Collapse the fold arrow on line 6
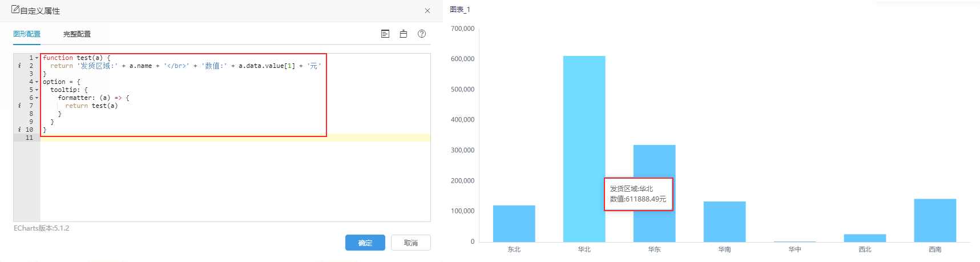The height and width of the screenshot is (262, 980). point(37,98)
